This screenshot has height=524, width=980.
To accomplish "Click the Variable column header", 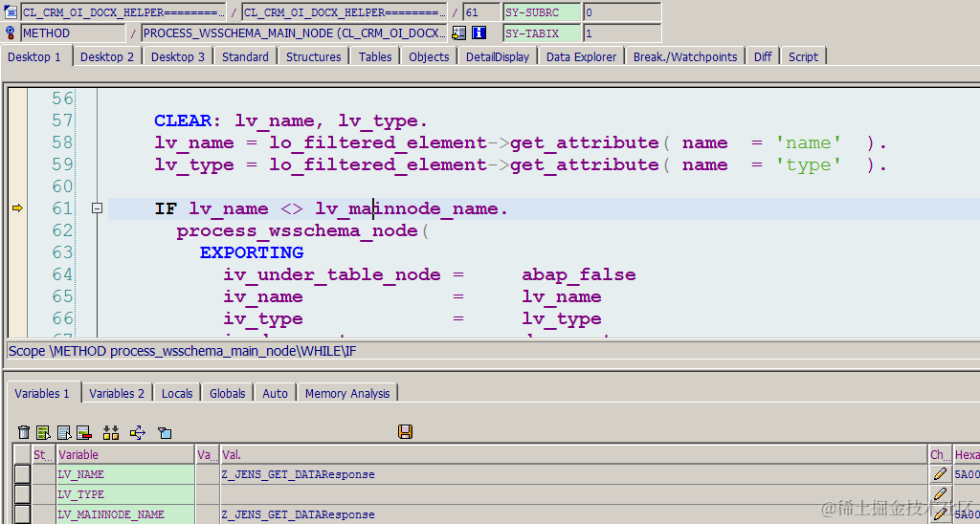I will click(125, 454).
